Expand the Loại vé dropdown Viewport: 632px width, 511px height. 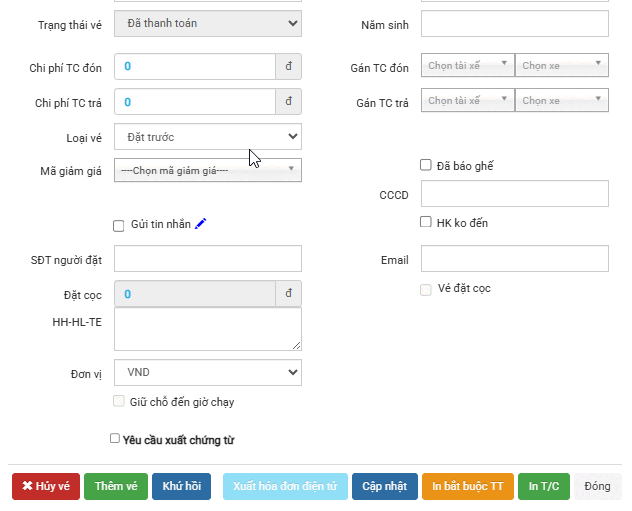[x=207, y=137]
